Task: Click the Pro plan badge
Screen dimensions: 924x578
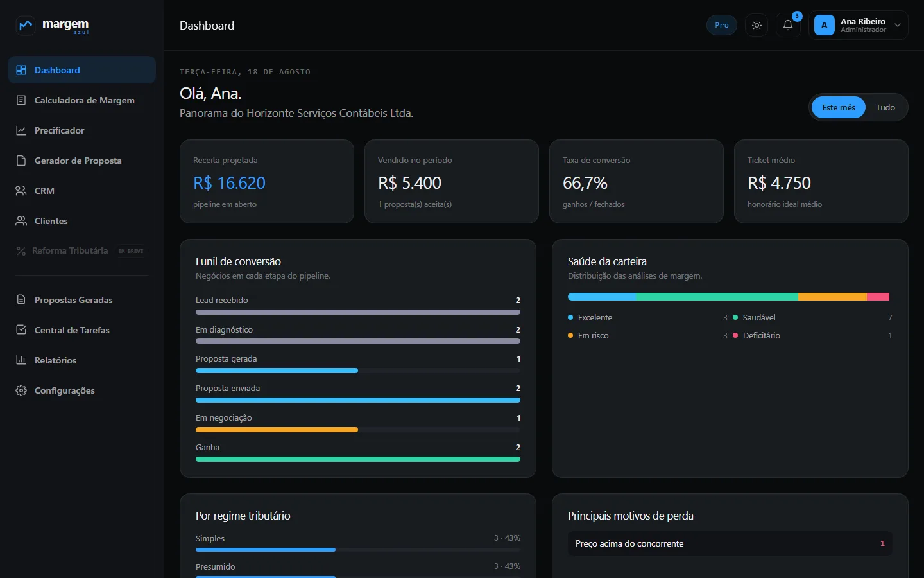Action: point(722,26)
